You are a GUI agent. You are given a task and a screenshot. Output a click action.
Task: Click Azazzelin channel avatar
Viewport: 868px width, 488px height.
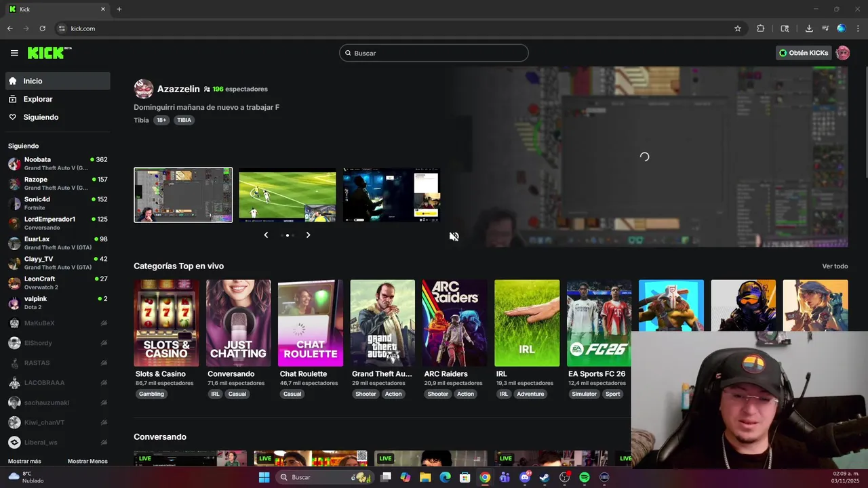coord(144,89)
